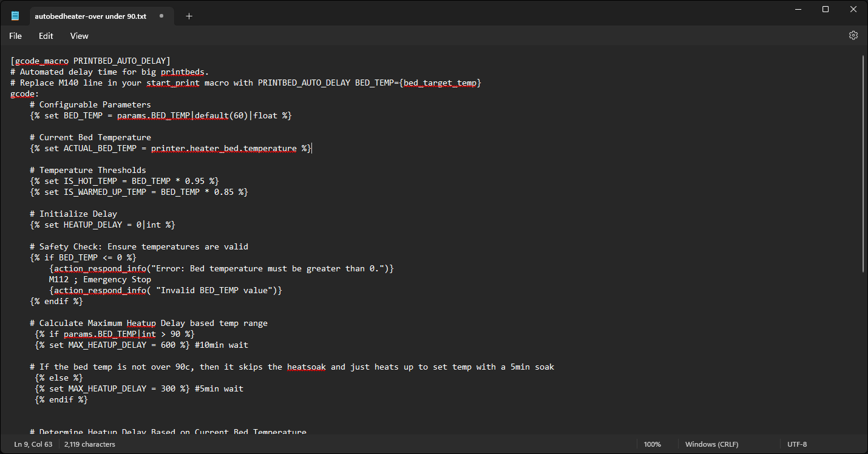Click the Notepad app icon in title bar
The width and height of the screenshot is (868, 454).
[15, 16]
